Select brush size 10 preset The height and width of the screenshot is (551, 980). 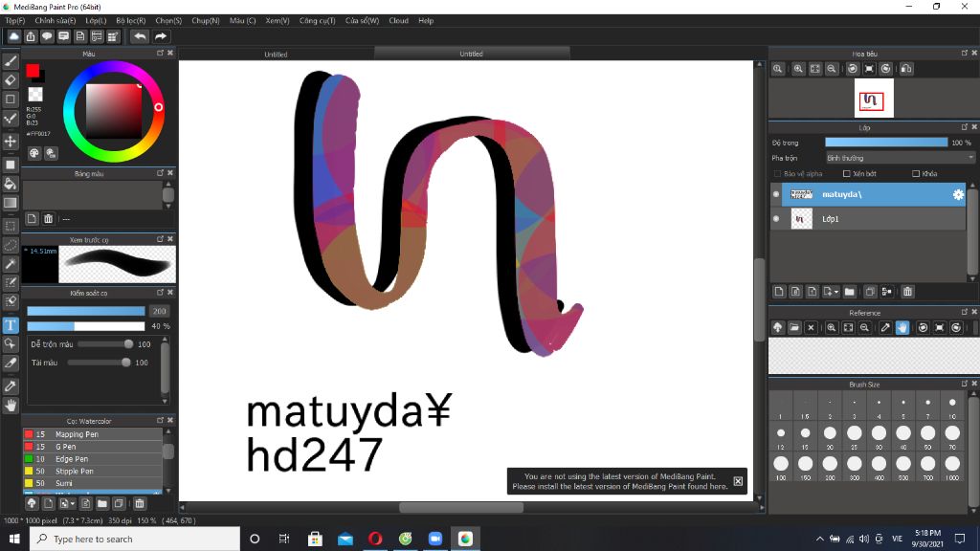click(952, 406)
